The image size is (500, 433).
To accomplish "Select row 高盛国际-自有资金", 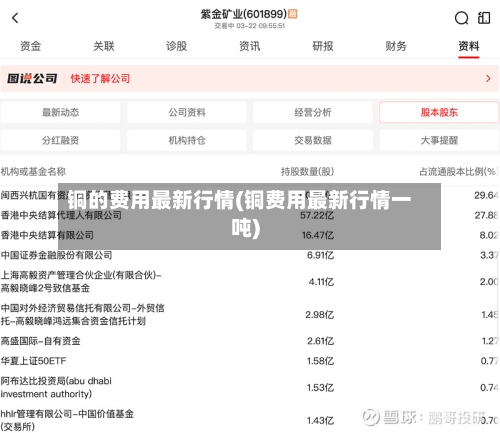I will [x=250, y=341].
